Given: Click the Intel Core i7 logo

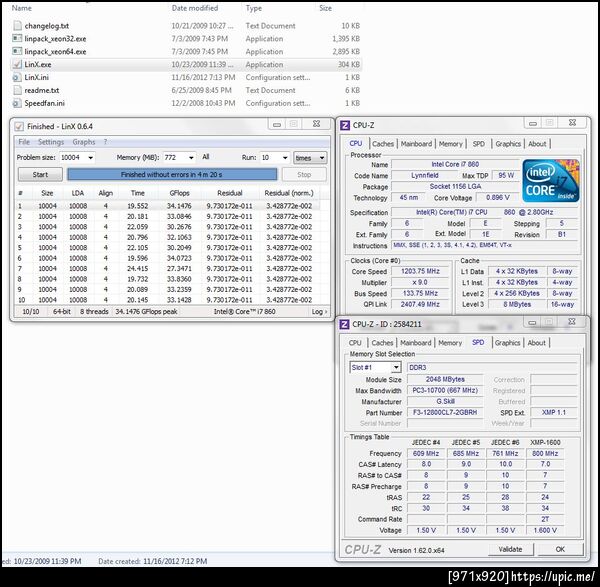Looking at the screenshot, I should click(551, 181).
